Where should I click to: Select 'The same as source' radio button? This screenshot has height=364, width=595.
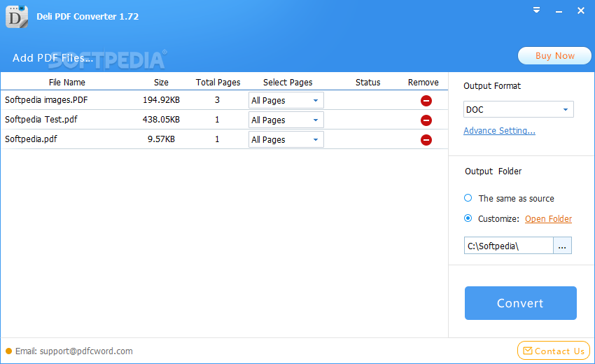click(468, 198)
